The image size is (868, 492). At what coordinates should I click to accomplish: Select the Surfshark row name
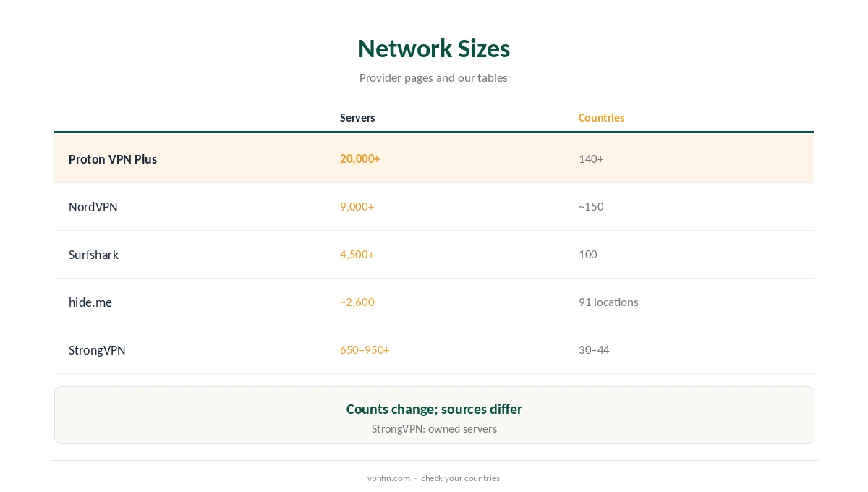93,255
